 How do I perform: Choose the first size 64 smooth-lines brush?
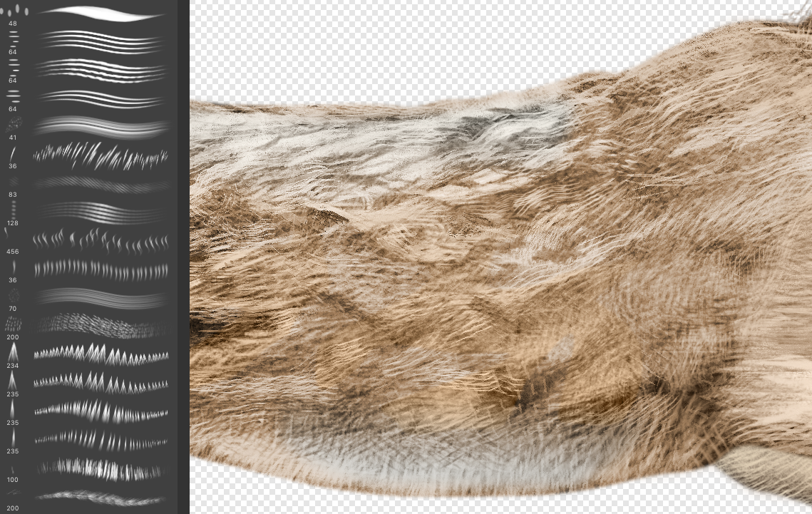point(100,40)
